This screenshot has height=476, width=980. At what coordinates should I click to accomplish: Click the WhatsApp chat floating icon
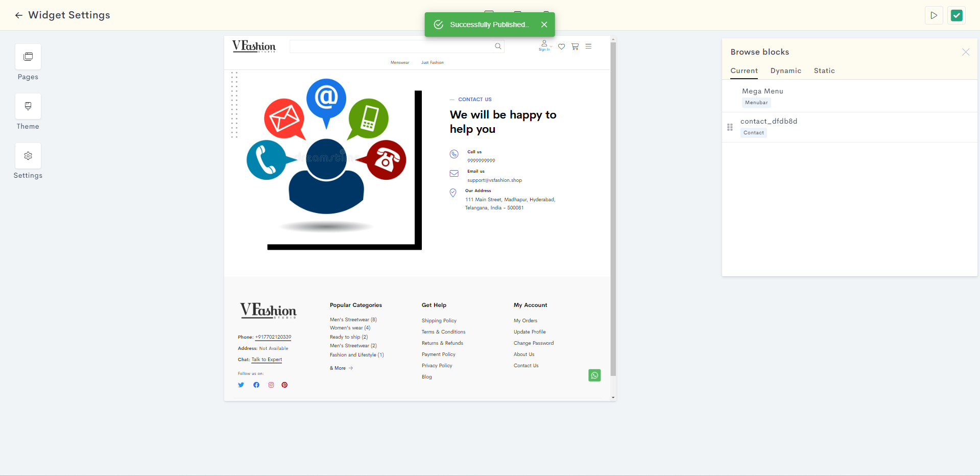tap(594, 375)
